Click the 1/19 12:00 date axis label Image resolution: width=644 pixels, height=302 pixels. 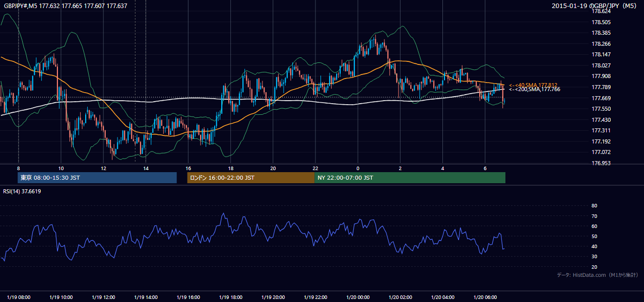click(103, 297)
